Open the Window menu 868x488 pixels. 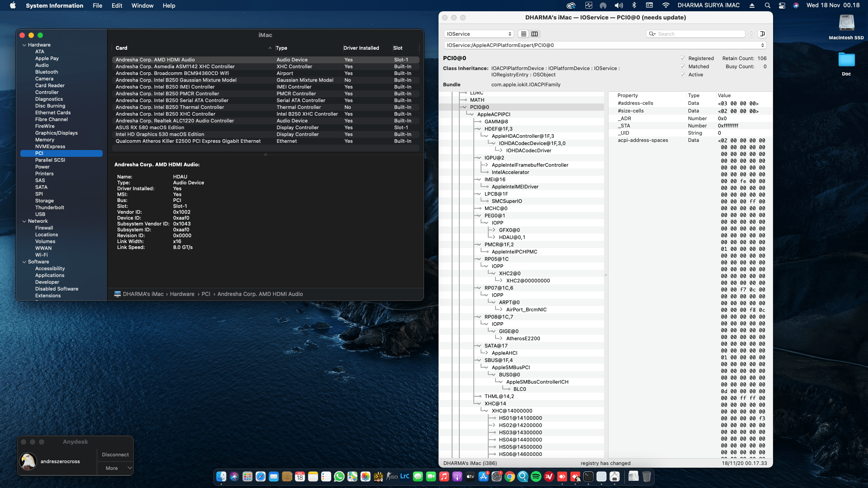(x=142, y=5)
